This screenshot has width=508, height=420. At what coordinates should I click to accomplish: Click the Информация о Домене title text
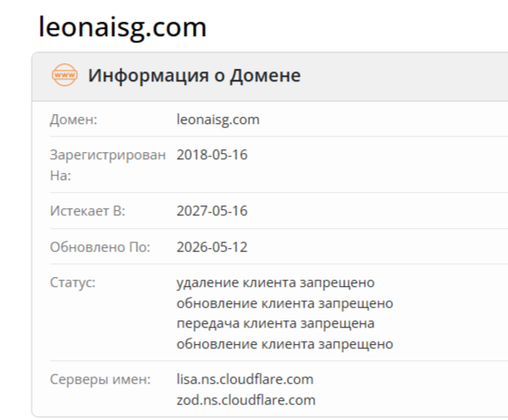[195, 75]
